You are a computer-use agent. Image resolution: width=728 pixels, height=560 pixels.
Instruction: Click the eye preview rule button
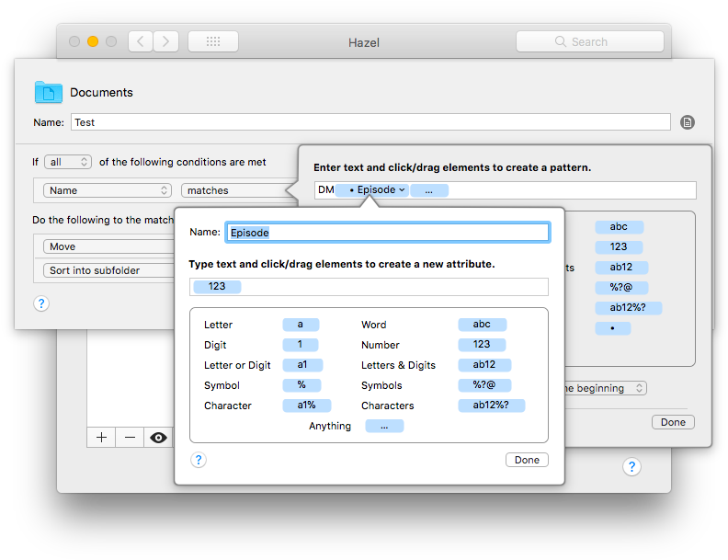(x=158, y=438)
